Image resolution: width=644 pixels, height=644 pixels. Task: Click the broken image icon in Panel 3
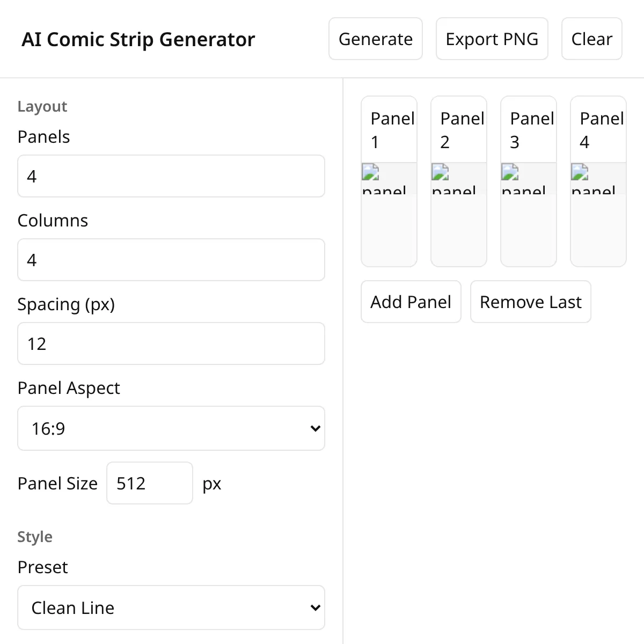[x=510, y=172]
